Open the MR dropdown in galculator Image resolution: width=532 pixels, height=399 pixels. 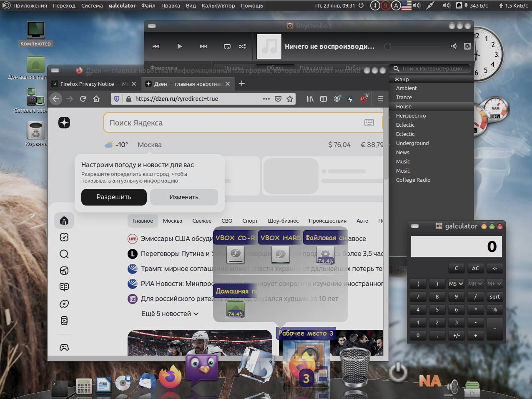[476, 284]
